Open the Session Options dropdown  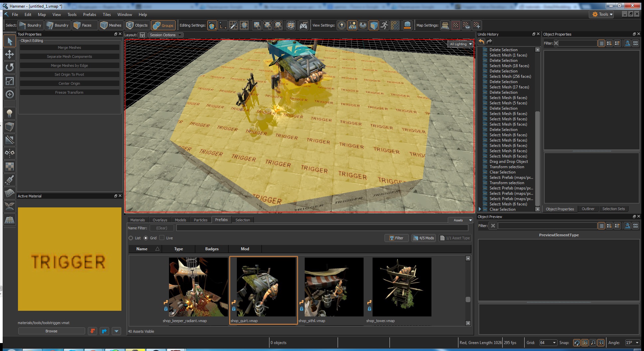click(165, 35)
